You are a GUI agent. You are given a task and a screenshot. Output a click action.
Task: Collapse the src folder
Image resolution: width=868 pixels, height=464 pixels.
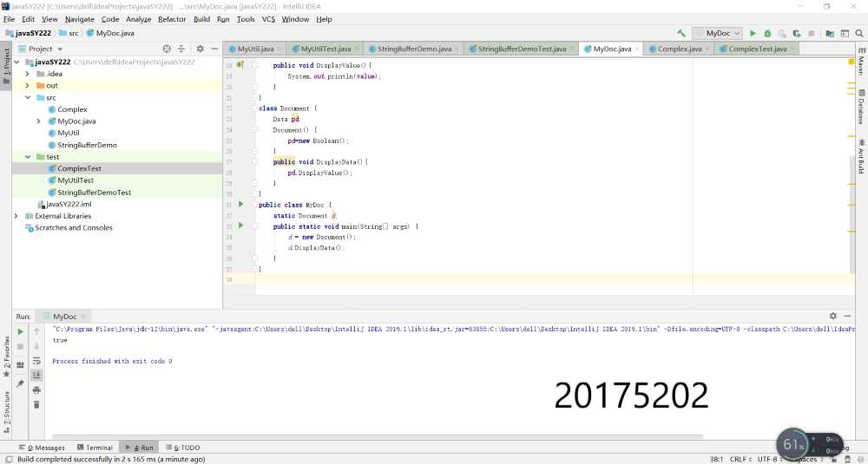(x=28, y=97)
